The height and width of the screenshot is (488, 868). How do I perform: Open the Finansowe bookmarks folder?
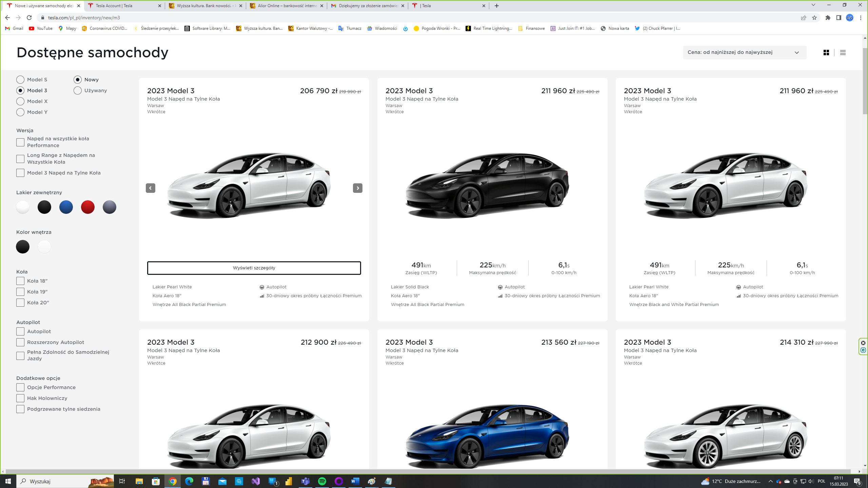click(531, 28)
